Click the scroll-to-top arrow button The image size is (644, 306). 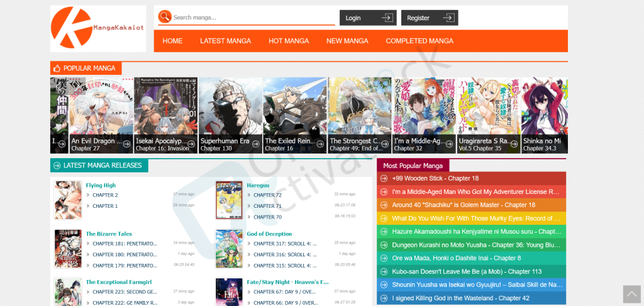[631, 294]
